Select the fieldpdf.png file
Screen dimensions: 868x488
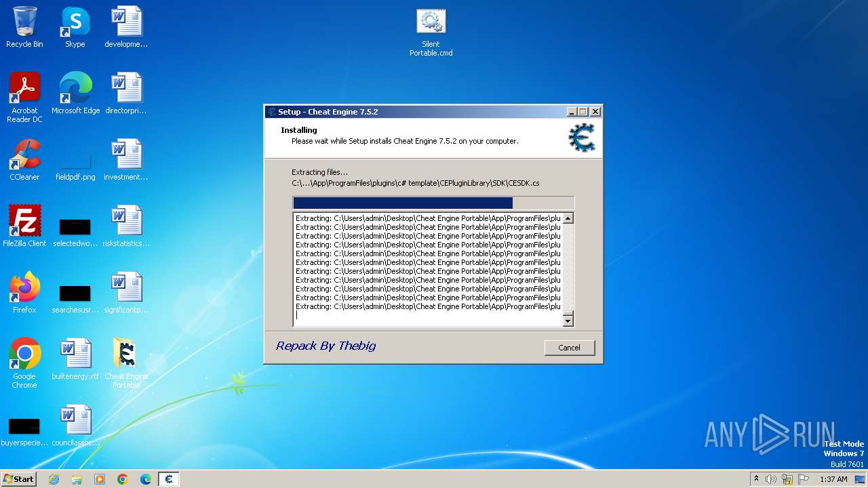click(75, 167)
